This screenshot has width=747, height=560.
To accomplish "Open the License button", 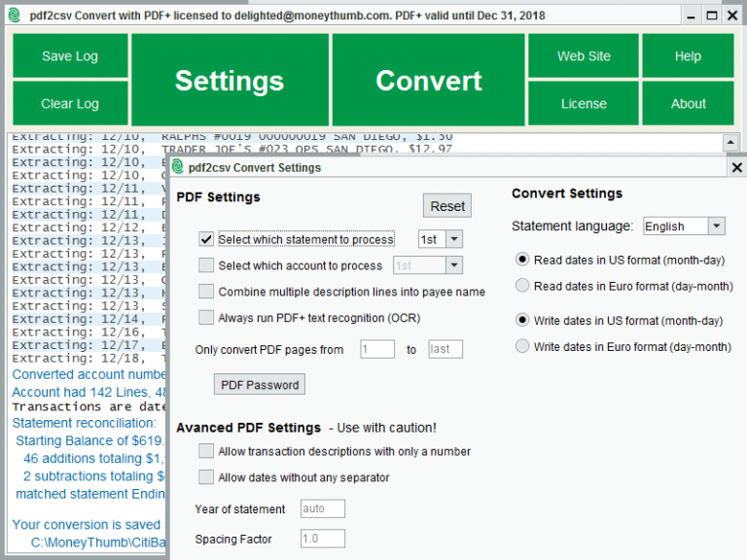I will (584, 103).
